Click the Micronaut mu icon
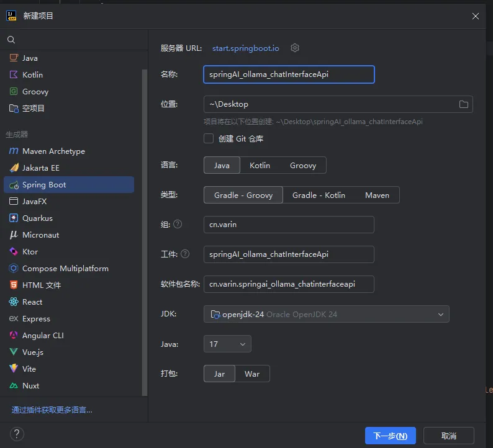 tap(14, 235)
